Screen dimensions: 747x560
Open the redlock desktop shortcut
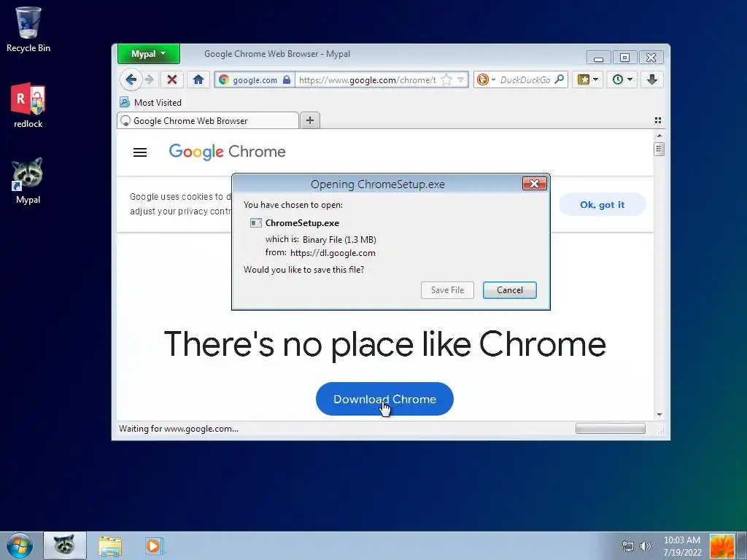click(x=28, y=105)
